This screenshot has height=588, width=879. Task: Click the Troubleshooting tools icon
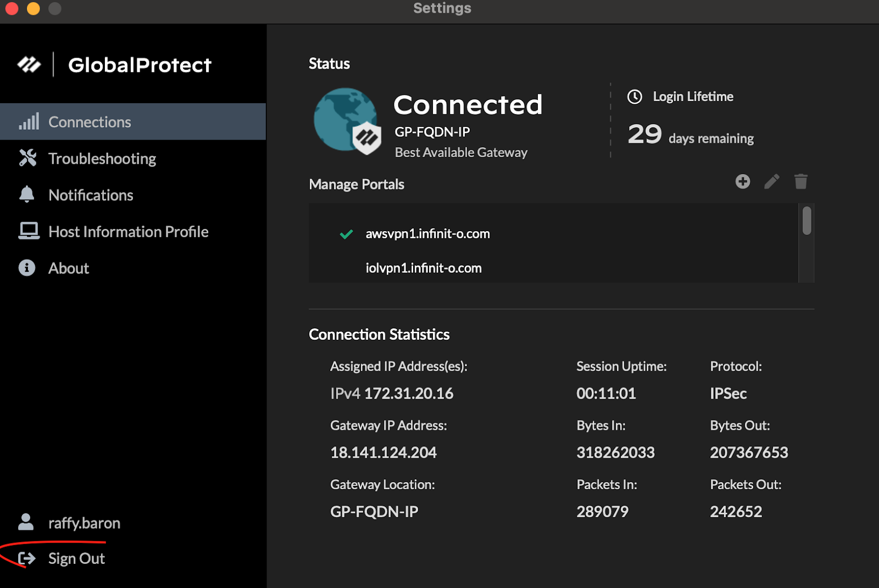pos(27,158)
